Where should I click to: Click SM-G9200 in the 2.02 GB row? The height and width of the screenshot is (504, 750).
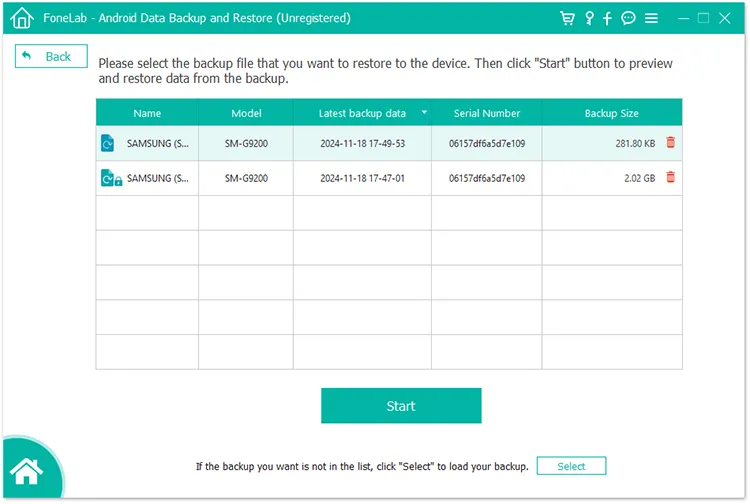246,178
